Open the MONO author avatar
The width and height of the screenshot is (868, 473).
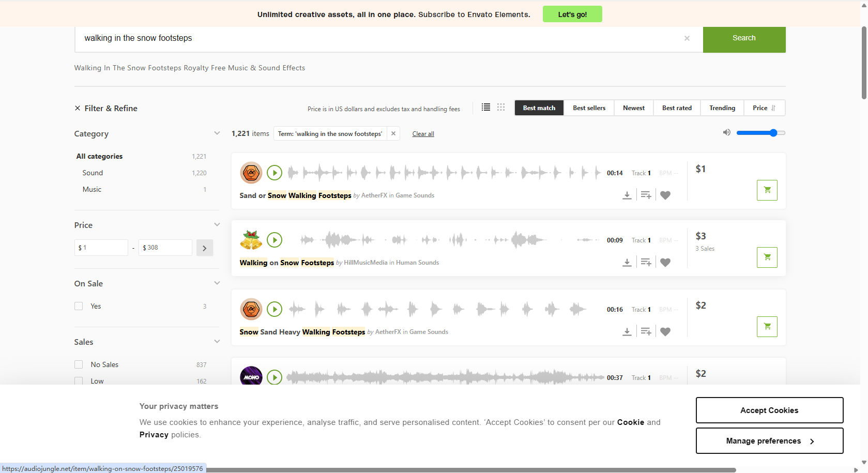pyautogui.click(x=251, y=376)
